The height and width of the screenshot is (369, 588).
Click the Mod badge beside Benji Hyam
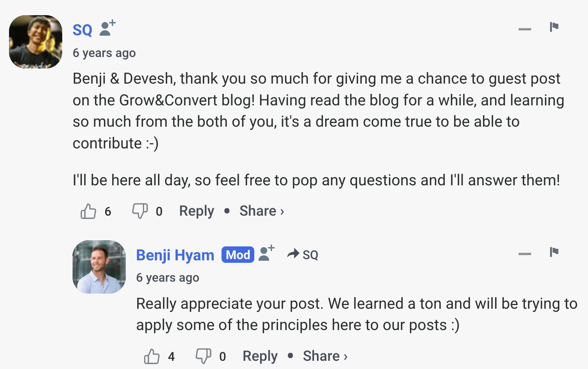(x=237, y=255)
